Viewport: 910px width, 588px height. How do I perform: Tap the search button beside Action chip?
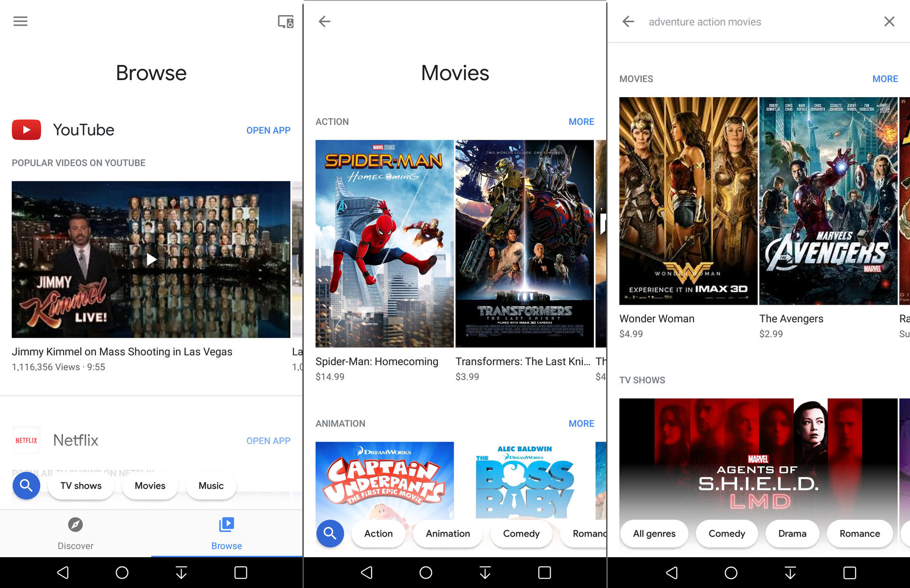330,533
